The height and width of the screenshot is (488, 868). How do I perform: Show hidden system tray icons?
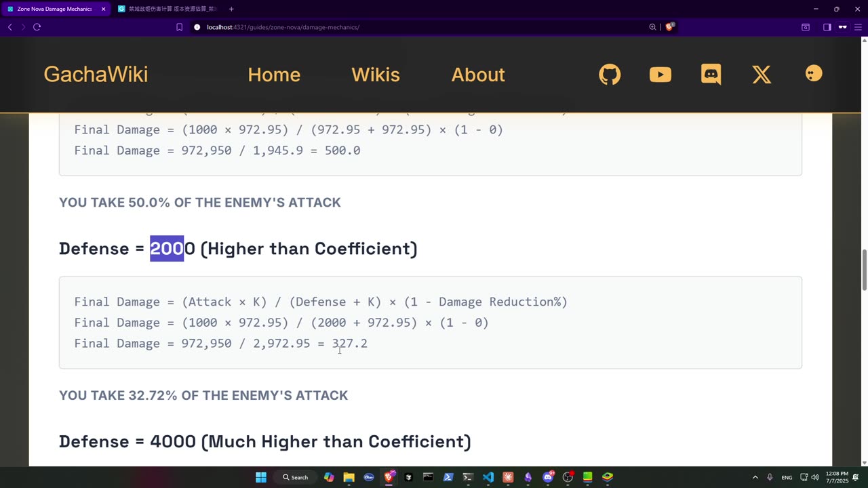click(755, 477)
